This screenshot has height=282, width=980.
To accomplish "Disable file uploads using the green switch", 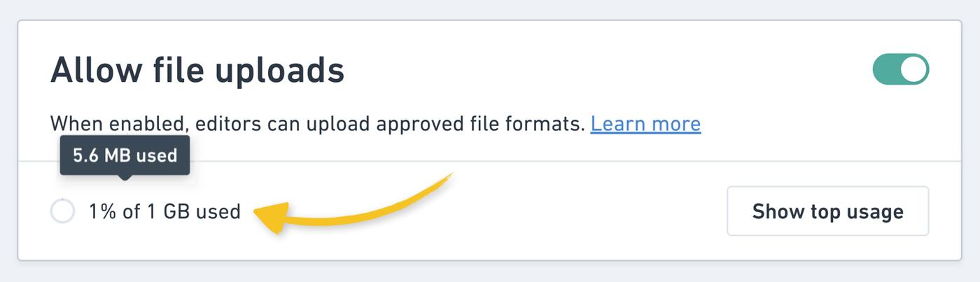I will click(900, 70).
